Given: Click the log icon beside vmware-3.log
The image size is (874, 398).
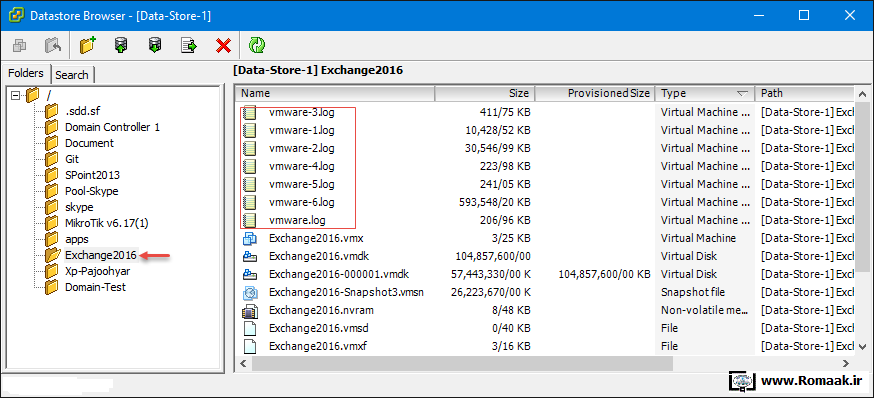Looking at the screenshot, I should [250, 112].
